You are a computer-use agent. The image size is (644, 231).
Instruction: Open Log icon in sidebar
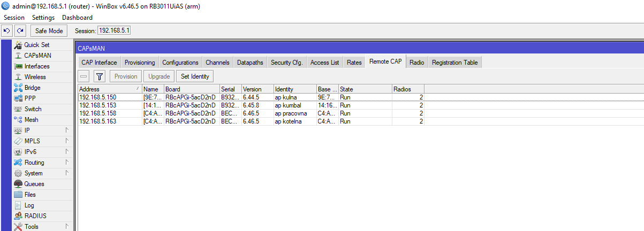point(18,205)
